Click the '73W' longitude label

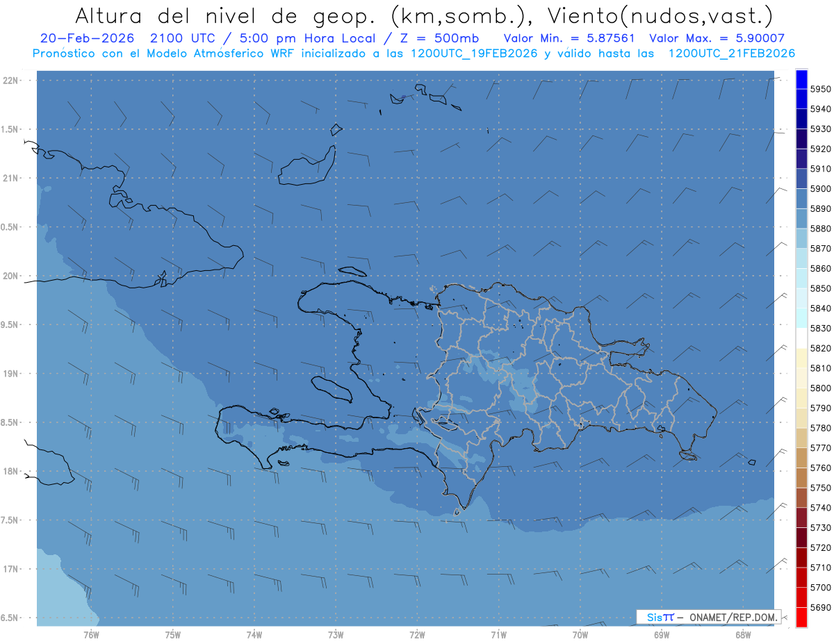336,634
